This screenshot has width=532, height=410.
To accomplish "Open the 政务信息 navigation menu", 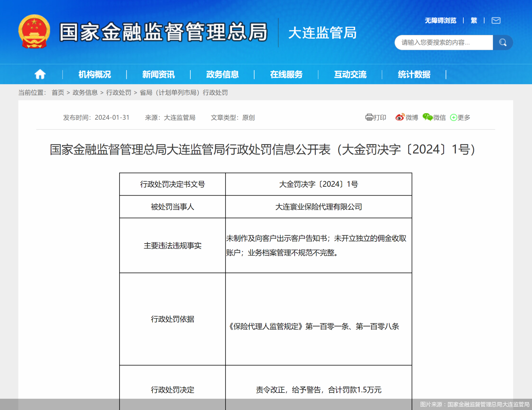I will tap(222, 74).
